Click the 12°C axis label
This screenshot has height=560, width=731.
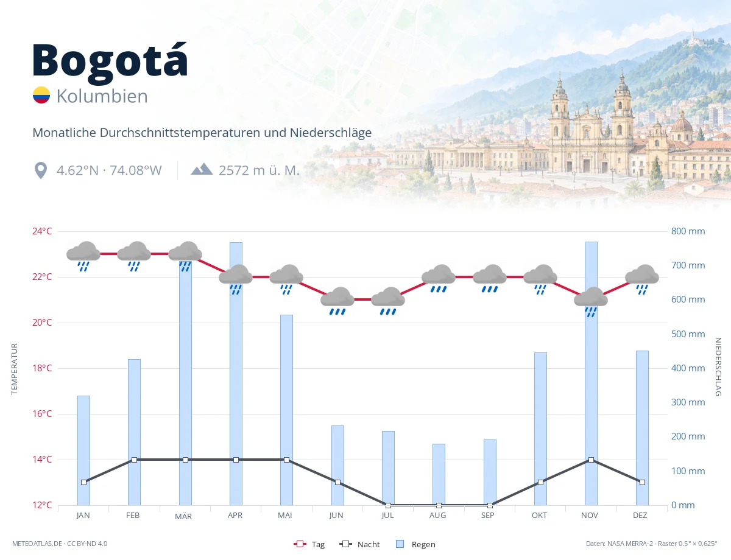click(42, 505)
